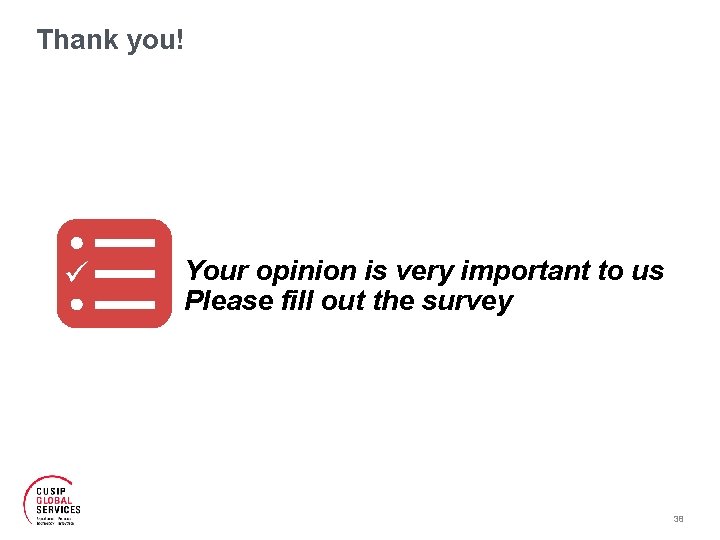The height and width of the screenshot is (540, 720).
Task: Select the middle white bar beside the checkmark
Action: (x=125, y=274)
